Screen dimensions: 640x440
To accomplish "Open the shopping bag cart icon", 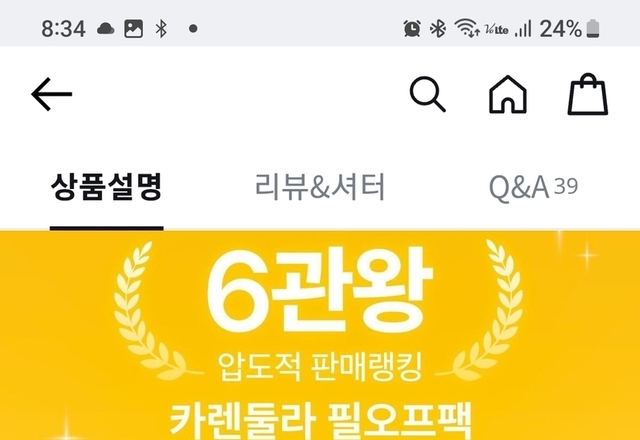I will pos(588,94).
